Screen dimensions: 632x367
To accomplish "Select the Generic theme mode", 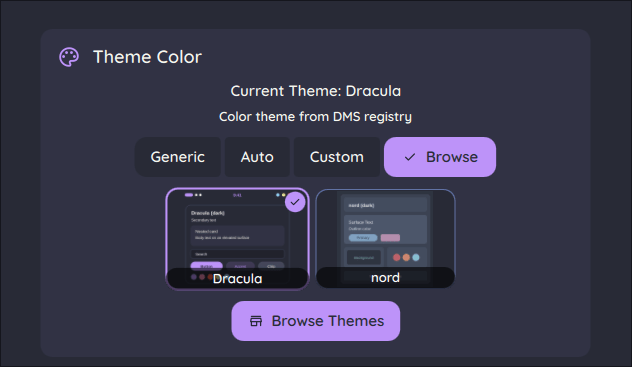I will 178,157.
